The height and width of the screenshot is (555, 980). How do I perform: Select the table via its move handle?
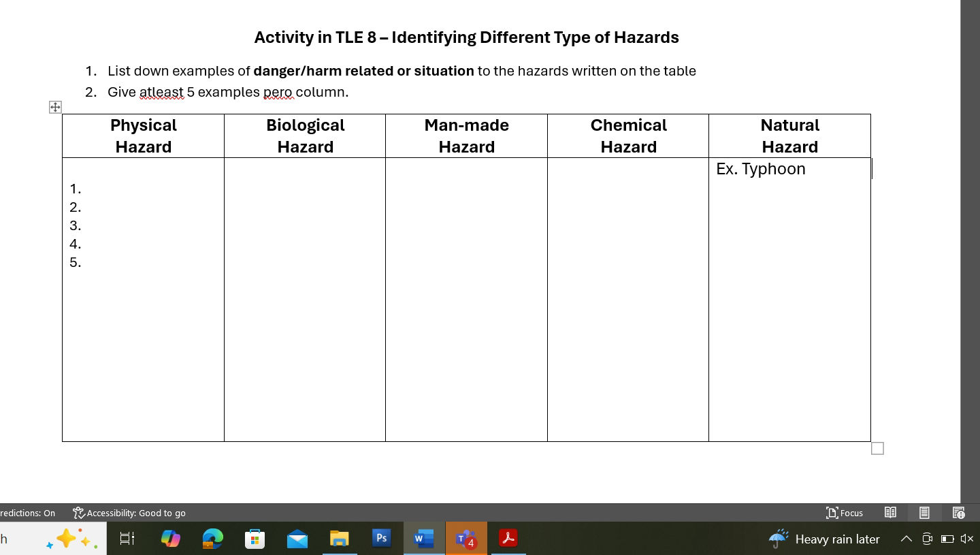[55, 106]
